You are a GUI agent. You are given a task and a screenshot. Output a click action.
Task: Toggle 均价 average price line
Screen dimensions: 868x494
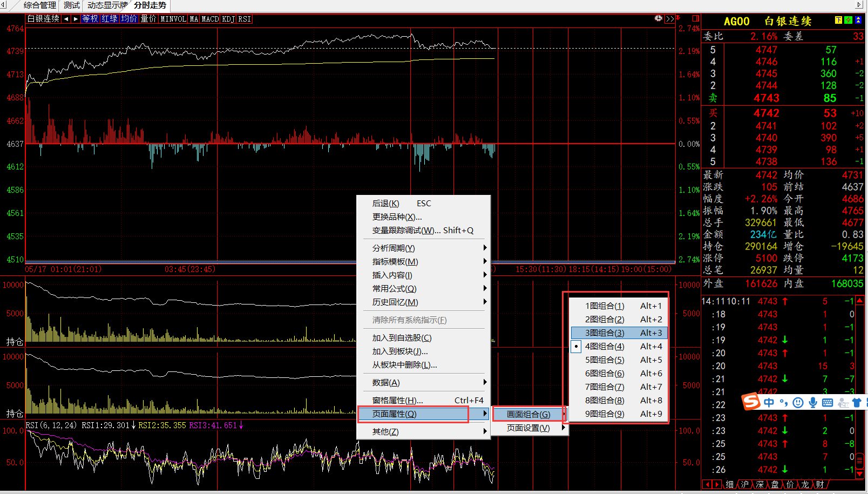pyautogui.click(x=129, y=19)
